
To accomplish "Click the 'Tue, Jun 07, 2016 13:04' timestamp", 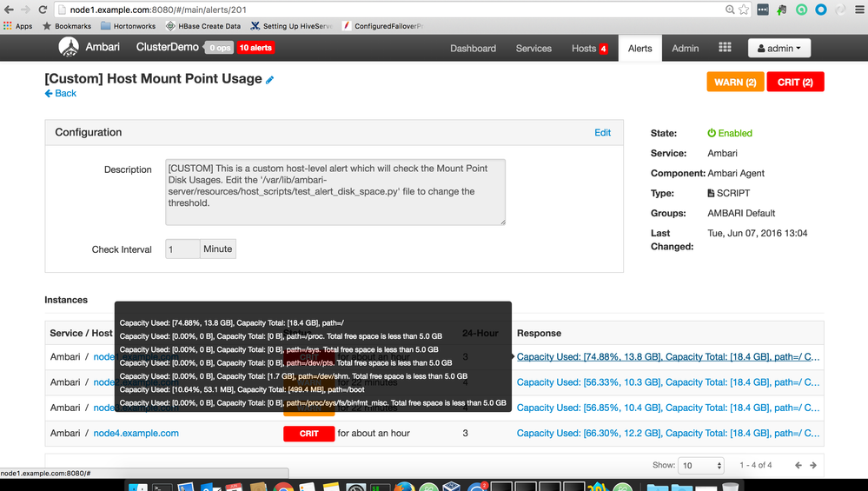I will tap(758, 233).
